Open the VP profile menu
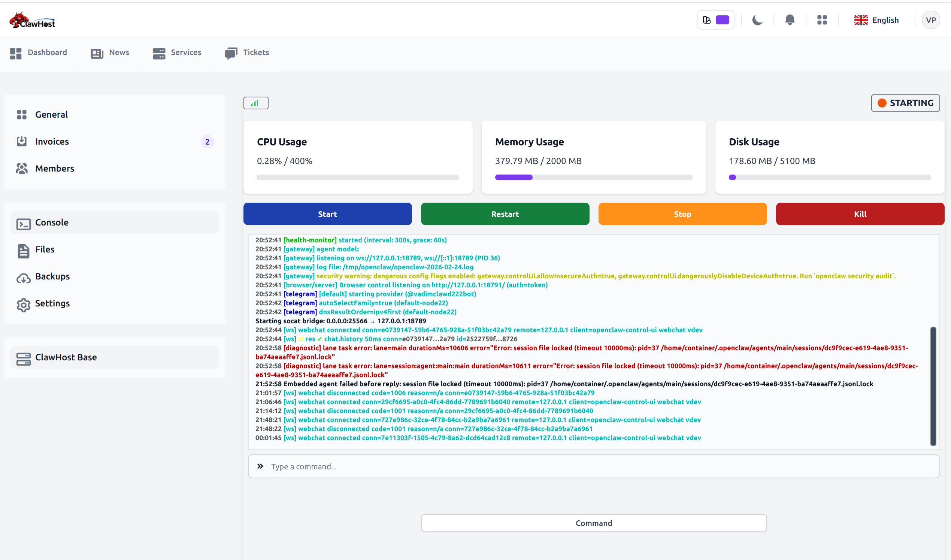The height and width of the screenshot is (560, 951). click(931, 19)
